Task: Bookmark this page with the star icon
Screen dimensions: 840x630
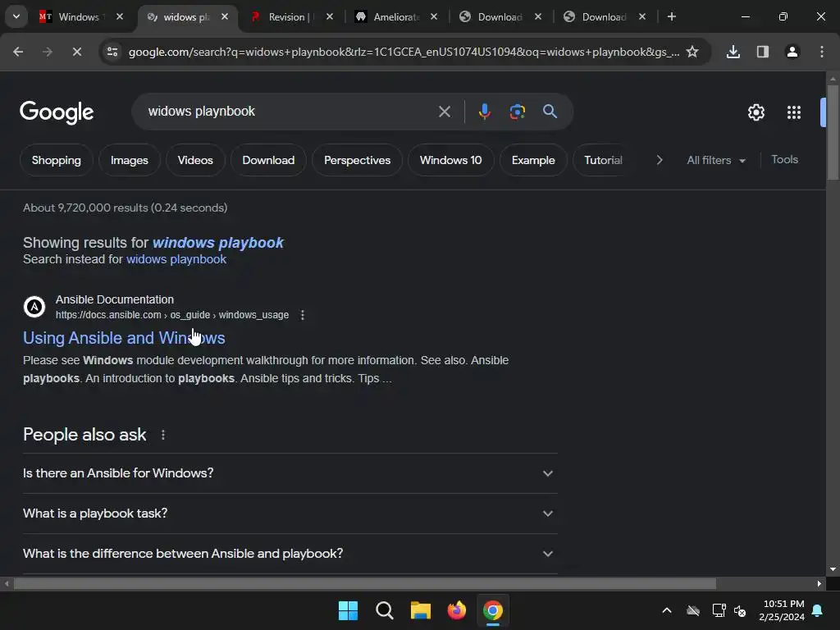Action: coord(692,52)
